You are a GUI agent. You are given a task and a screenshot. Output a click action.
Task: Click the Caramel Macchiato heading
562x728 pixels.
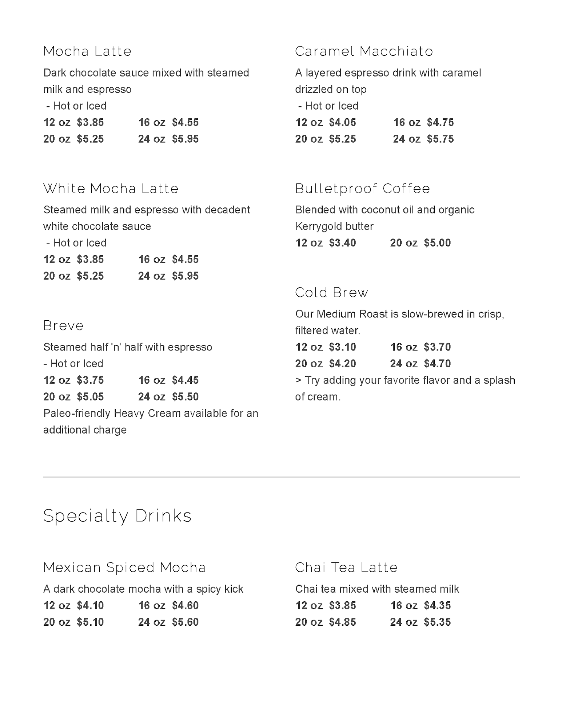pyautogui.click(x=364, y=51)
